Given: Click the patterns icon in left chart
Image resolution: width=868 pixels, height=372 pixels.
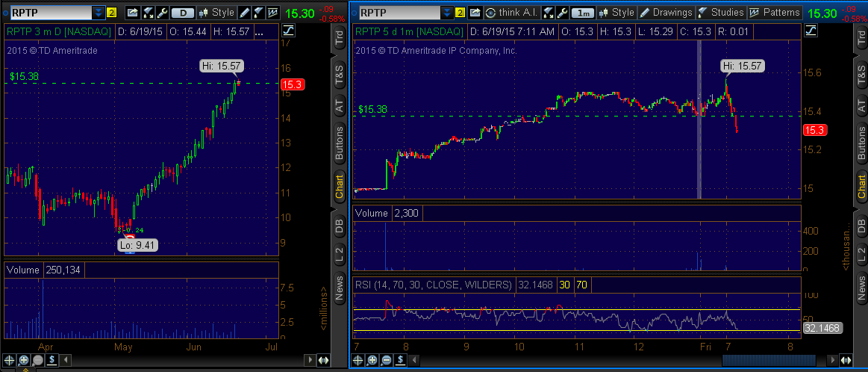Looking at the screenshot, I should click(273, 12).
